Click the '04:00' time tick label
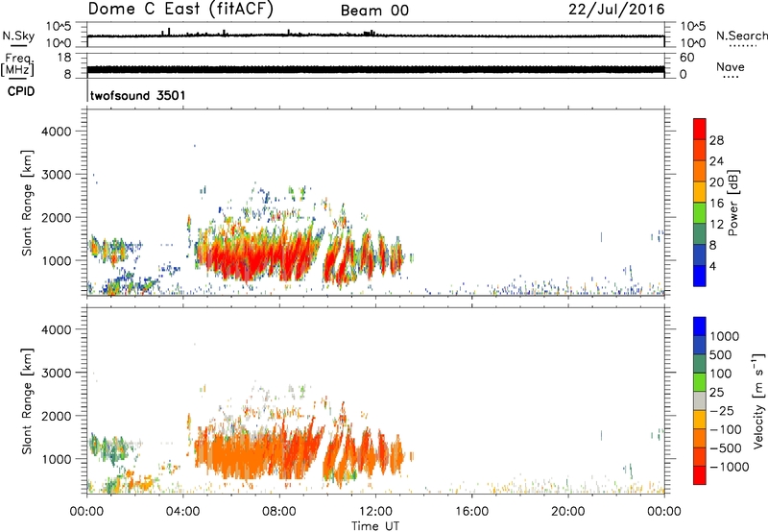Image resolution: width=768 pixels, height=532 pixels. pyautogui.click(x=182, y=512)
